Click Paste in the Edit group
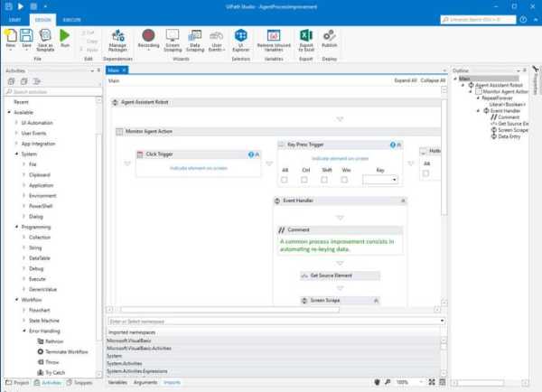 coord(89,50)
